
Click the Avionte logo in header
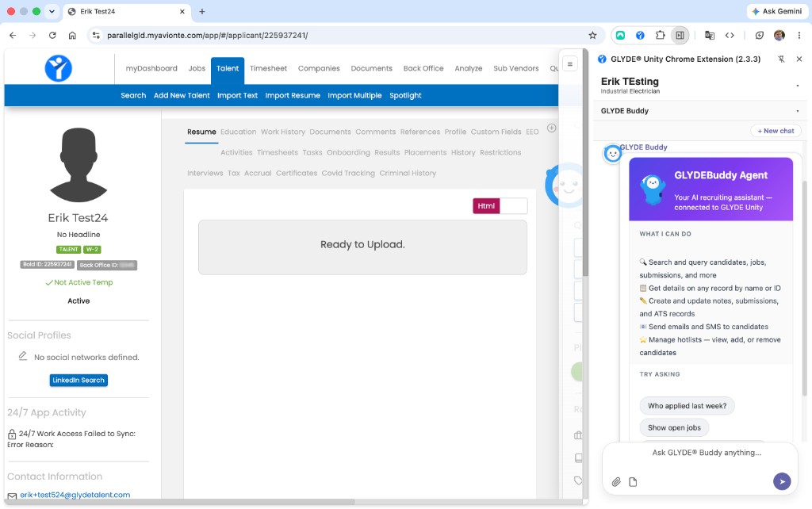pos(58,68)
